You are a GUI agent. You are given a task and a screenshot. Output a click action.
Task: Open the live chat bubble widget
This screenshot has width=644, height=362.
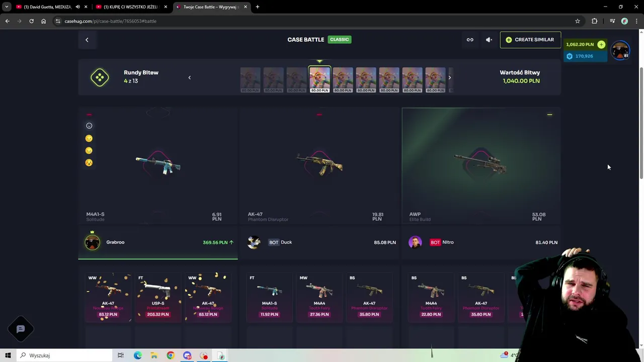21,329
